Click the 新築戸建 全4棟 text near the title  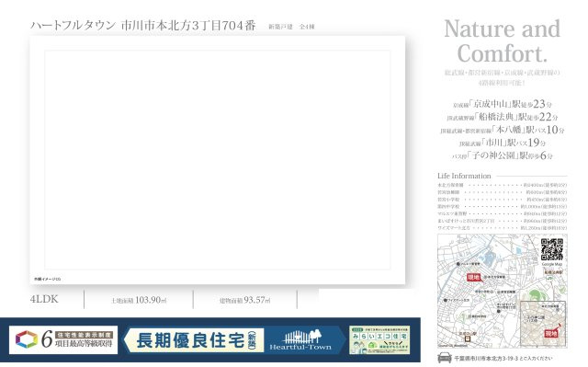[x=291, y=27]
